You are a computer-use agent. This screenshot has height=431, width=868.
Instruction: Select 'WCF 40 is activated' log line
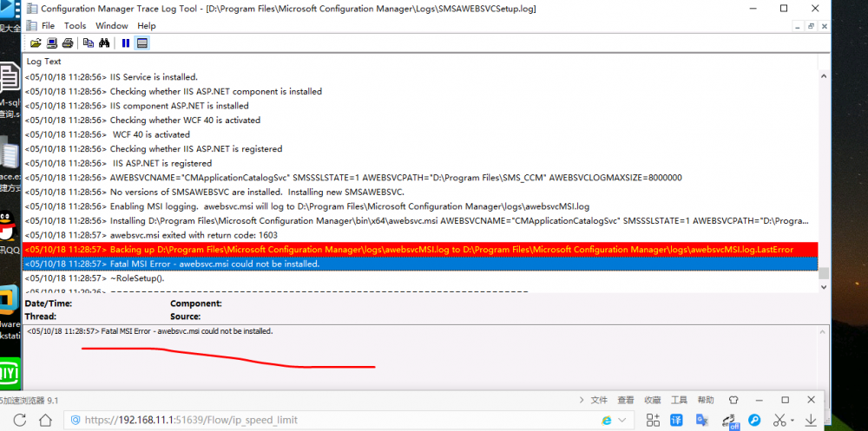click(x=420, y=134)
